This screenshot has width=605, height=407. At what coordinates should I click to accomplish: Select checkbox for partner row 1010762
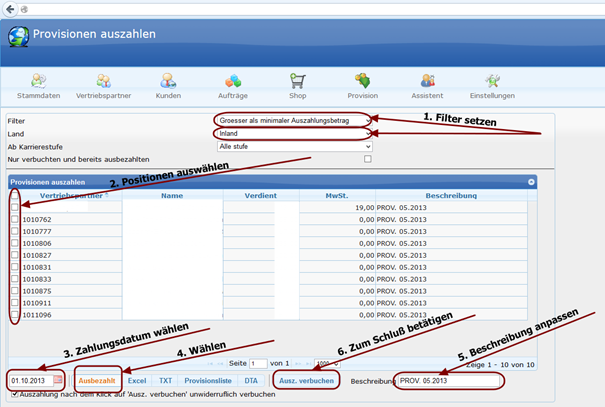[x=14, y=220]
